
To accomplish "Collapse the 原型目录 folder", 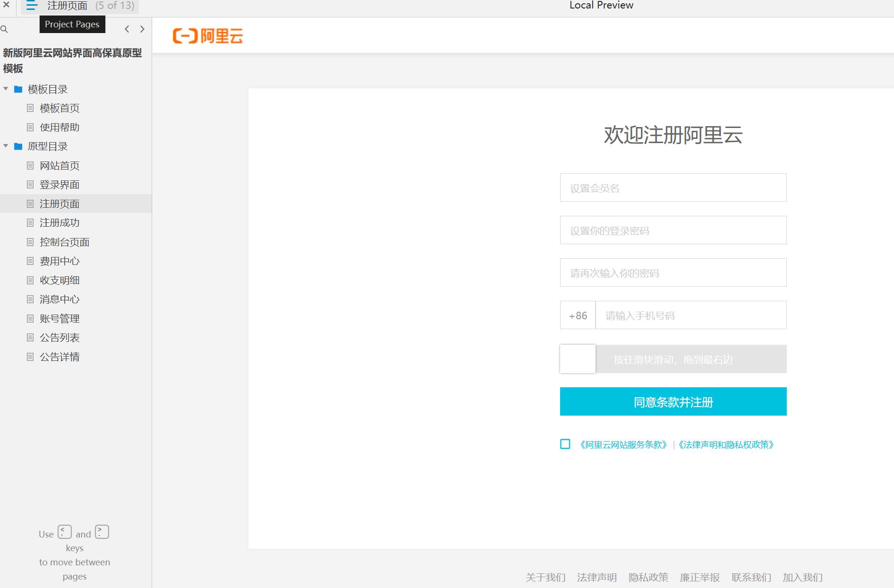I will [6, 146].
